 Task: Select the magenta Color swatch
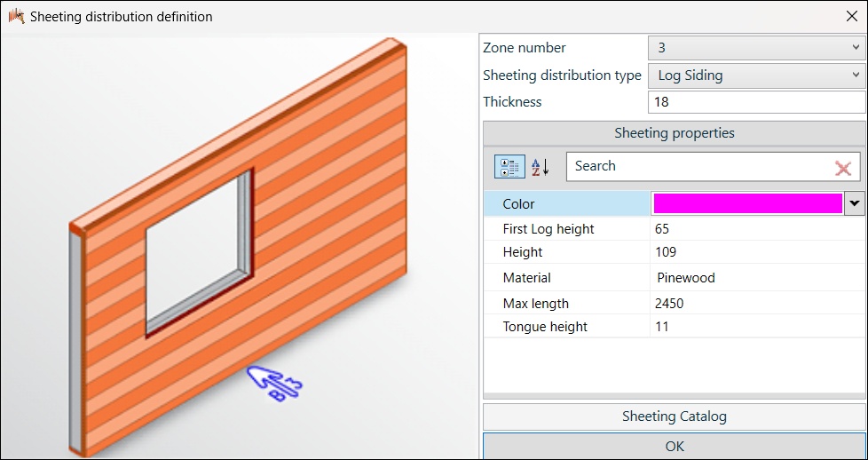748,204
